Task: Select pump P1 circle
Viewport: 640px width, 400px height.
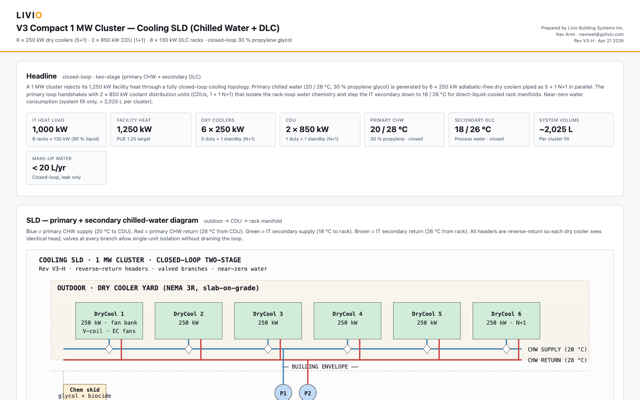Action: (x=283, y=393)
